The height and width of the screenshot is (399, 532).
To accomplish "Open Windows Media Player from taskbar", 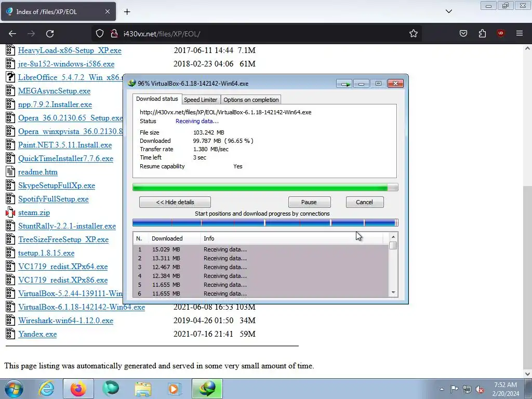I will tap(175, 389).
